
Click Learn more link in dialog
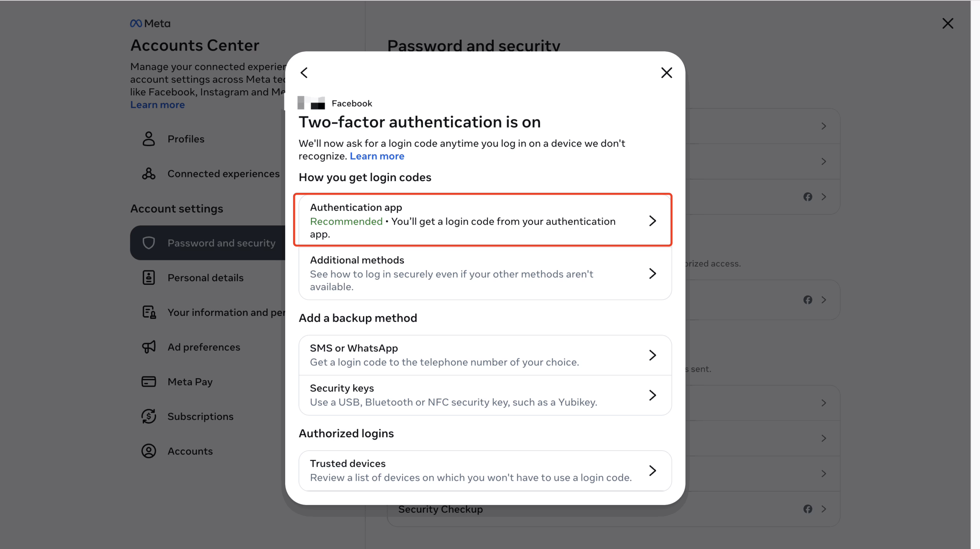coord(377,156)
